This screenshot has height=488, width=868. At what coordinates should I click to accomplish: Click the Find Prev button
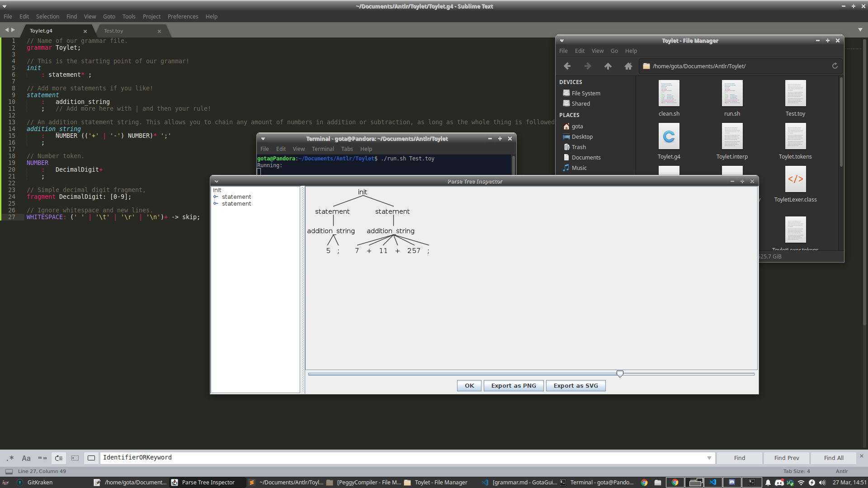coord(787,458)
